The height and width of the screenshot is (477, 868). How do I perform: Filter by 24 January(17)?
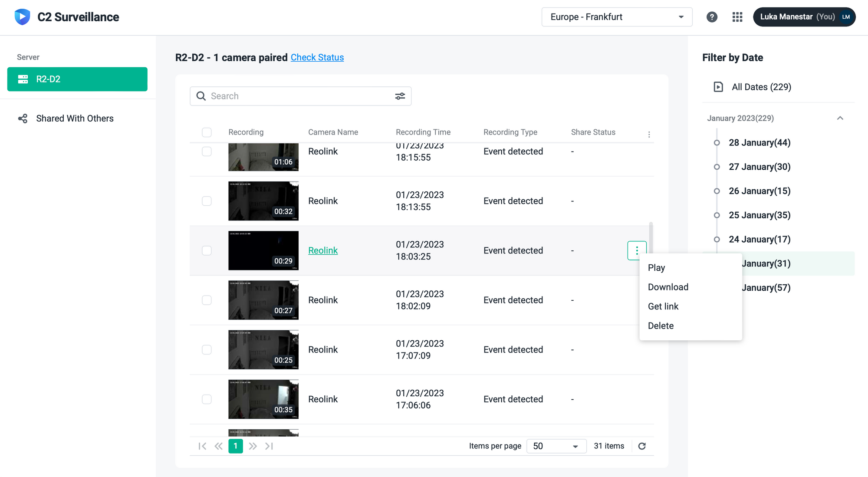tap(759, 239)
